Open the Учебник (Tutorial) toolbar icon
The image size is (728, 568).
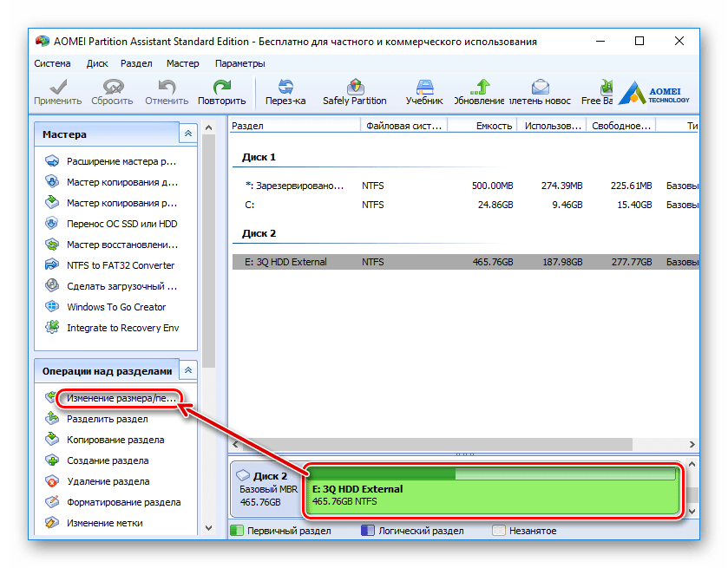(424, 87)
